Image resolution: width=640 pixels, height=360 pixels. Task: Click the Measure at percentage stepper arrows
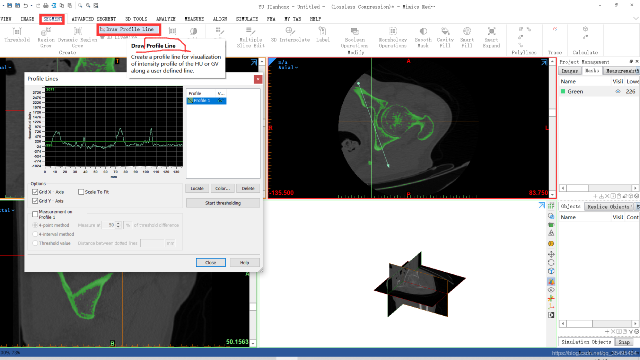[118, 225]
